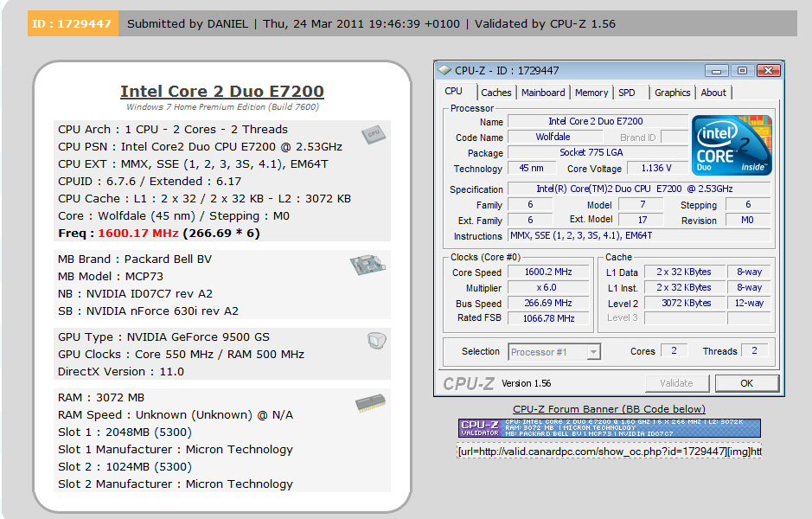Click the Package value Socket 775 LGA

pyautogui.click(x=598, y=152)
